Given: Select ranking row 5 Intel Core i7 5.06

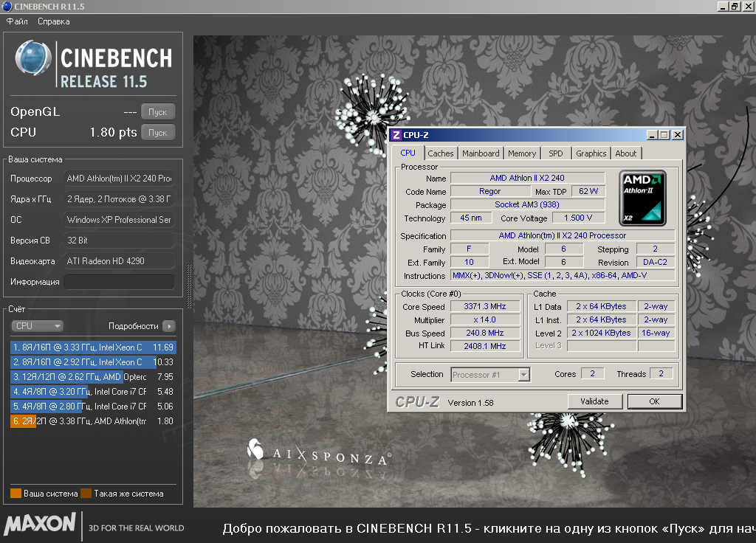Looking at the screenshot, I should pos(93,407).
